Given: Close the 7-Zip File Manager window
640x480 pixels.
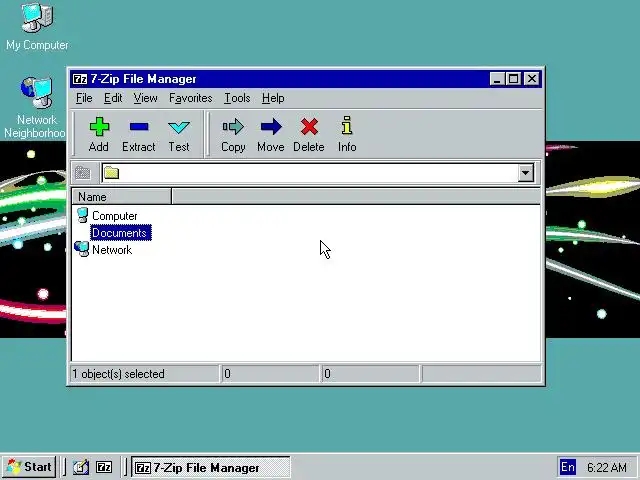Looking at the screenshot, I should tap(532, 79).
